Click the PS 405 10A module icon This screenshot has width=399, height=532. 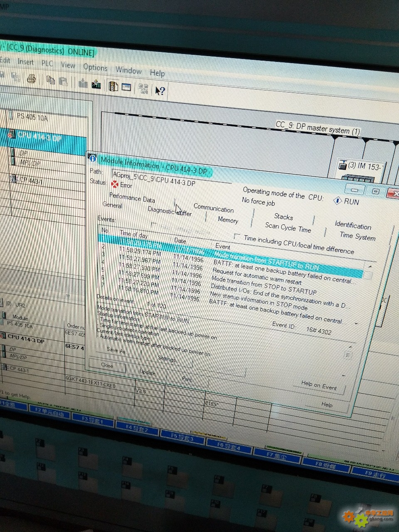[12, 115]
